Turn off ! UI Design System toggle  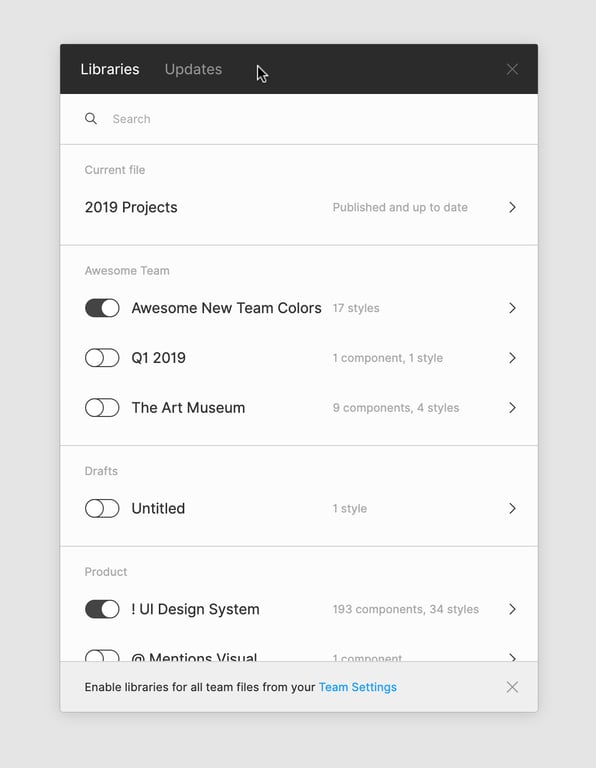102,609
